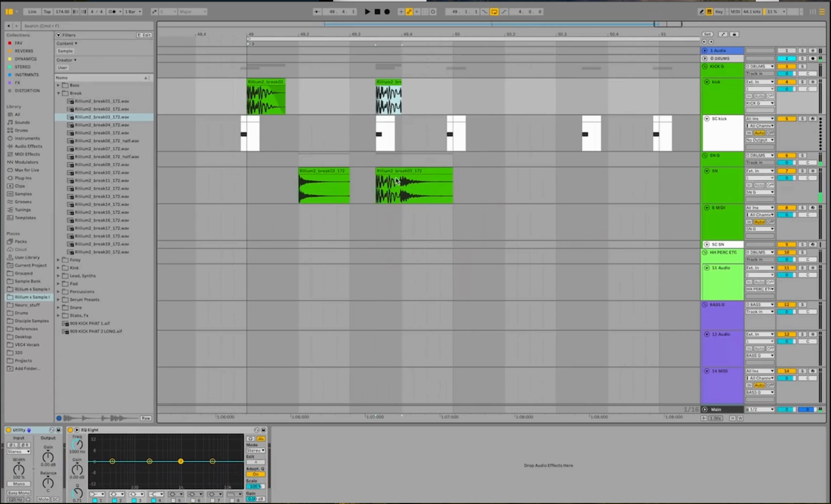
Task: Click EQ Eight audition headphone icon
Action: coord(250,439)
